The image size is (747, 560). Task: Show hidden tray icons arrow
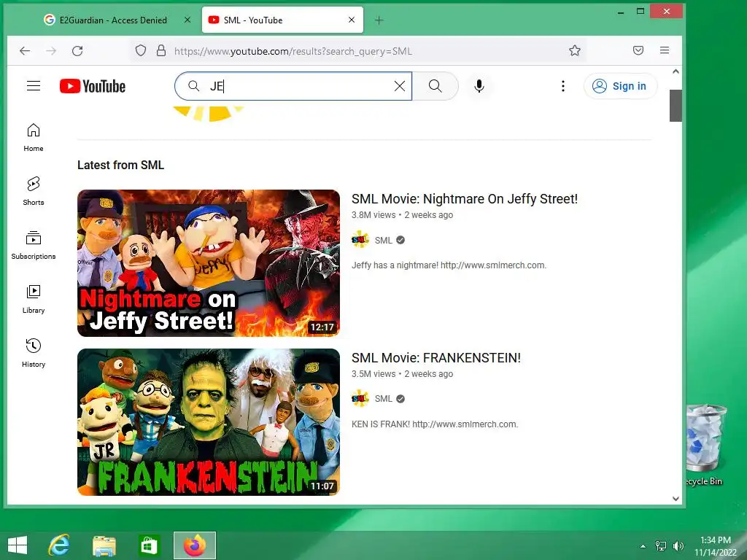pos(643,546)
